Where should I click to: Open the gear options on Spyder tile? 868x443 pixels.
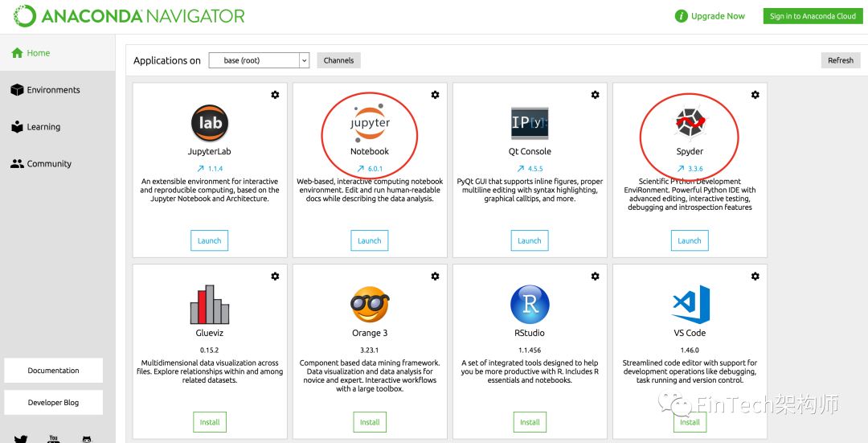[755, 95]
